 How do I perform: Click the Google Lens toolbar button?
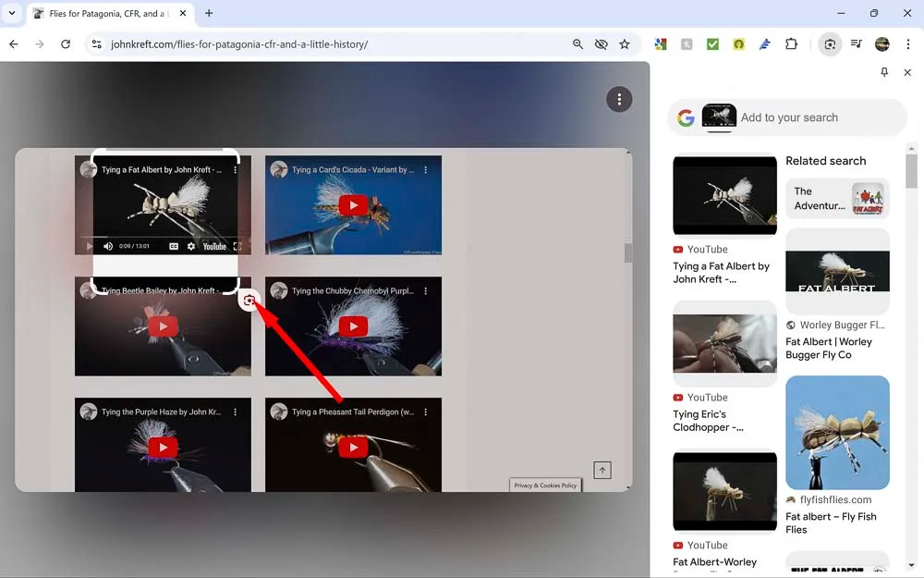pos(830,44)
